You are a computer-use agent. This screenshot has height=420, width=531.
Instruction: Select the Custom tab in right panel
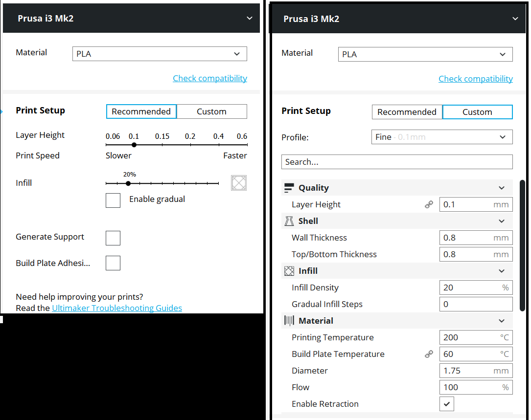point(478,112)
